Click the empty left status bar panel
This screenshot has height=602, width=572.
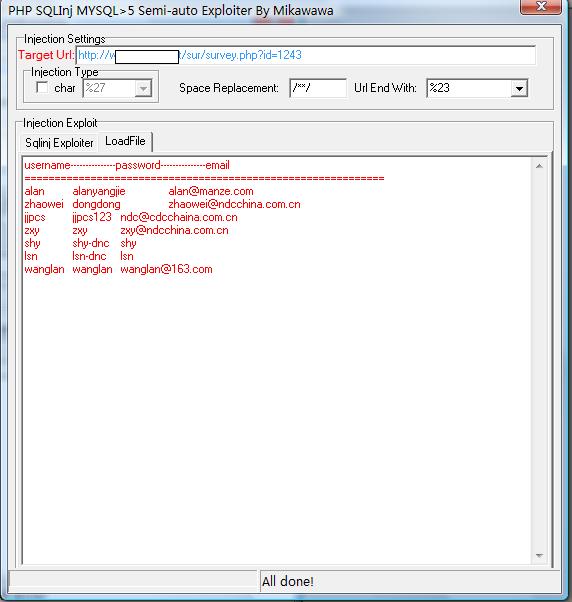pos(133,581)
